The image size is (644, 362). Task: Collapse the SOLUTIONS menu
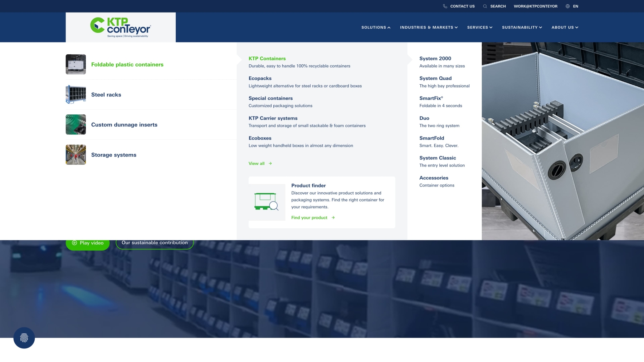point(375,27)
